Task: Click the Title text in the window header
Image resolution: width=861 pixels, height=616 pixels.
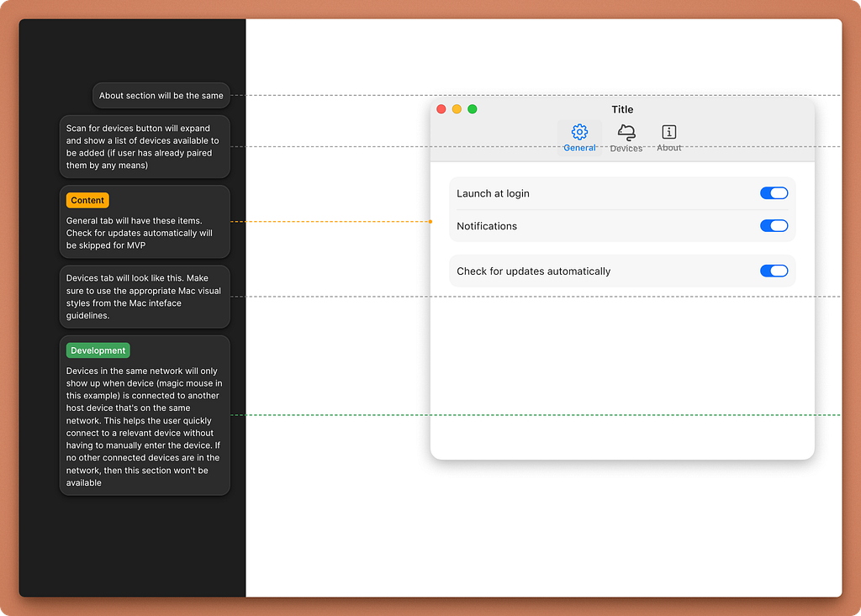Action: pyautogui.click(x=622, y=109)
